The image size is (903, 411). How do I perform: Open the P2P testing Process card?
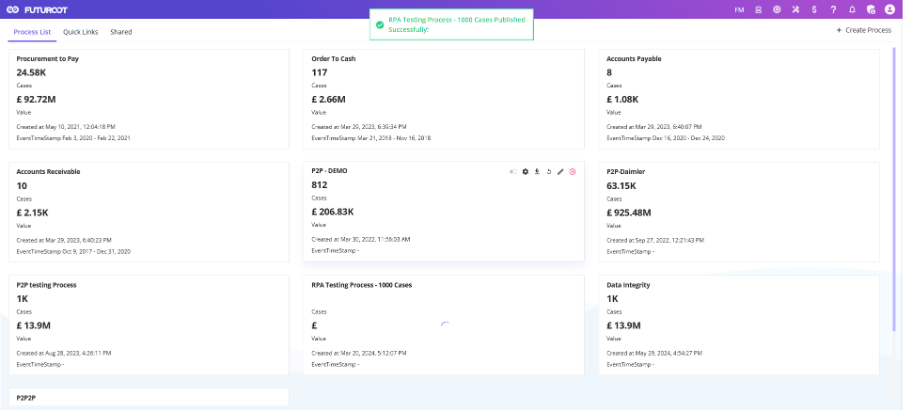[x=149, y=325]
